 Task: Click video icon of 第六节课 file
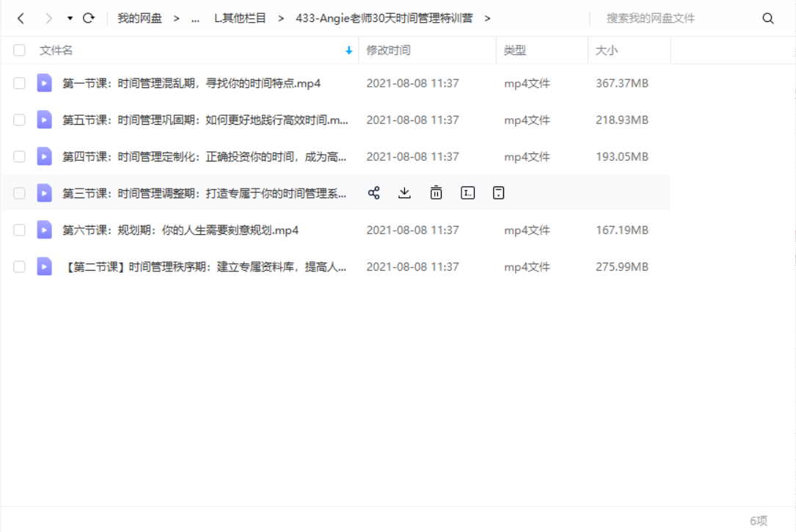point(44,230)
